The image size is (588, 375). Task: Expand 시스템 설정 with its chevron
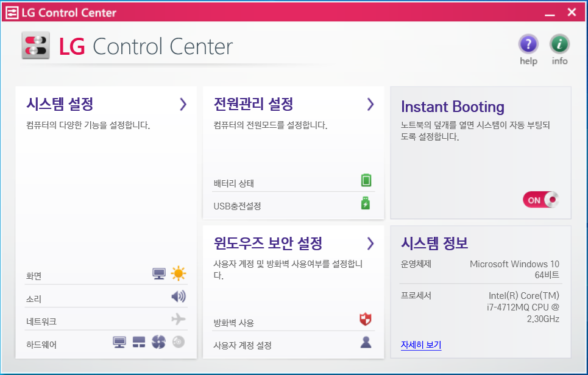pos(183,104)
